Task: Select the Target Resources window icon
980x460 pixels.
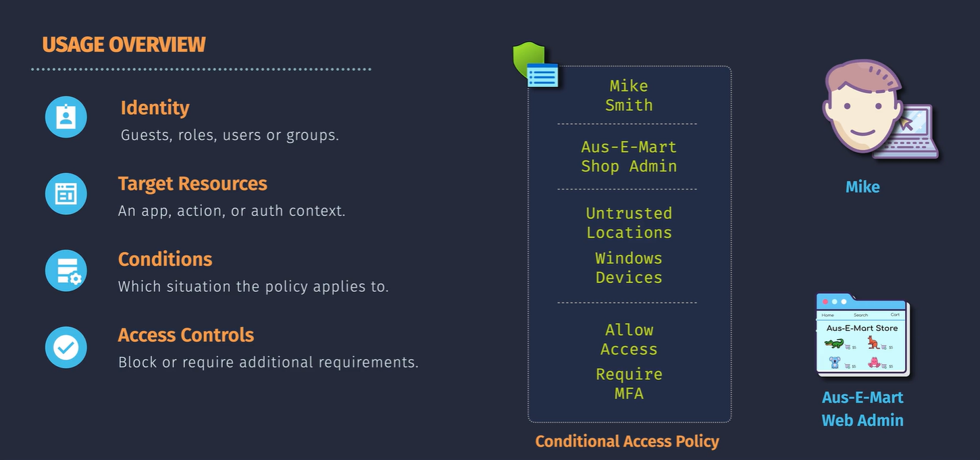Action: [66, 194]
